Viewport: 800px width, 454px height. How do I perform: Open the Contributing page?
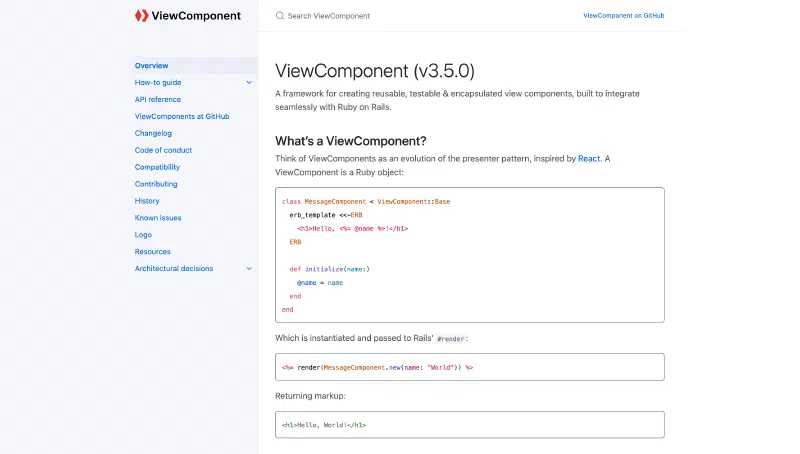click(156, 184)
